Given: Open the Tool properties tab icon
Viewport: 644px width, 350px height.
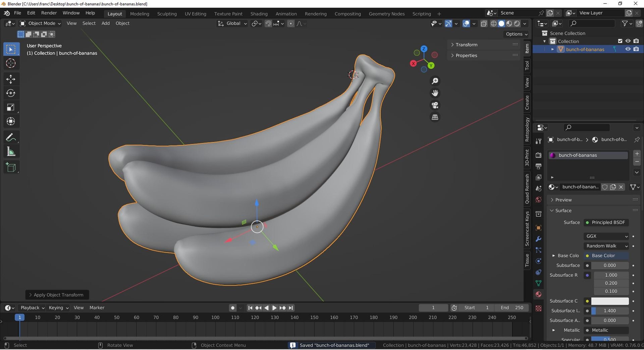Looking at the screenshot, I should [x=538, y=141].
